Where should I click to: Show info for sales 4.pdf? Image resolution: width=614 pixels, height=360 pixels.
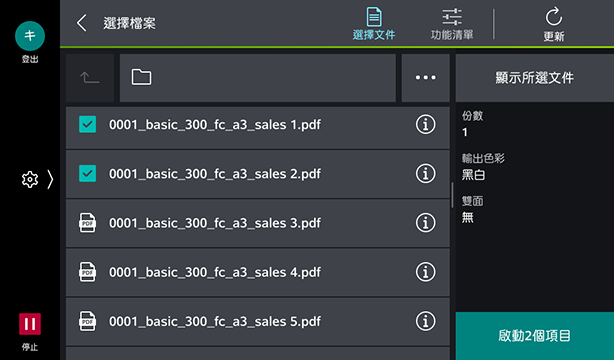[425, 272]
